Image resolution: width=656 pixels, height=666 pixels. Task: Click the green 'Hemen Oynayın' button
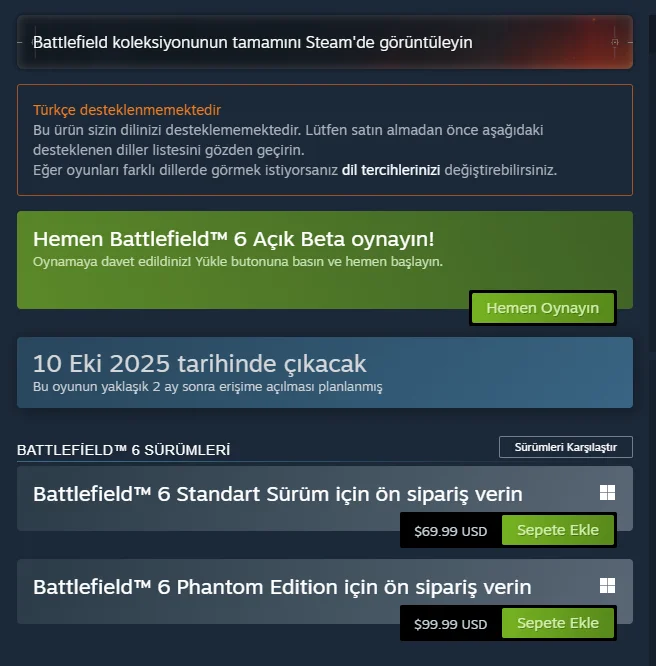coord(543,308)
